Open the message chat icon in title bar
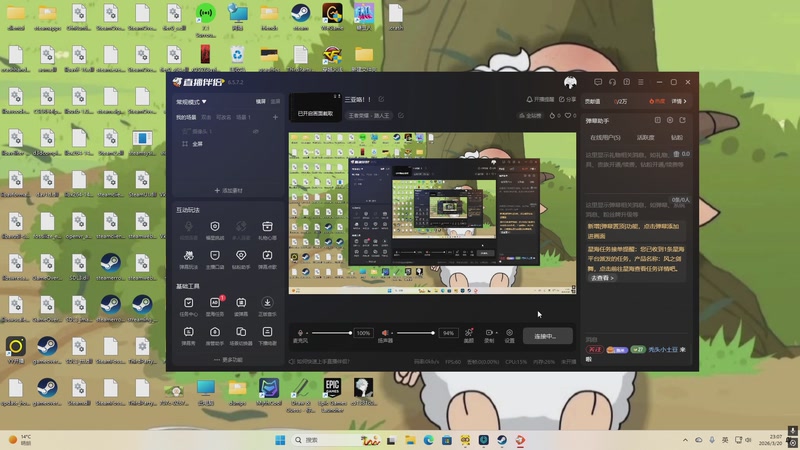Viewport: 800px width, 450px height. click(x=598, y=82)
